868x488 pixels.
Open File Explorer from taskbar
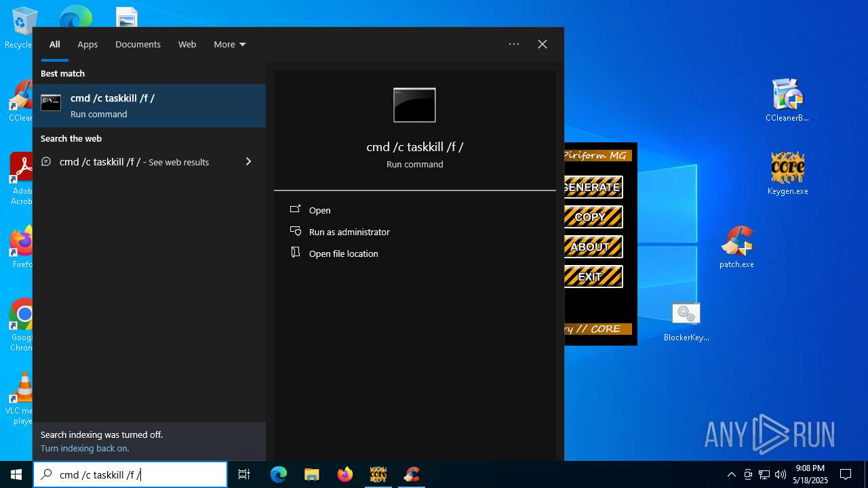pyautogui.click(x=311, y=474)
